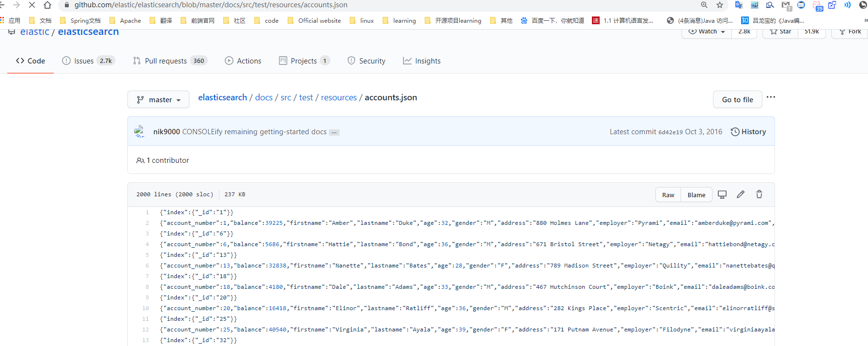Screen dimensions: 868x346
Task: Navigate to the test breadcrumb folder
Action: click(x=306, y=97)
